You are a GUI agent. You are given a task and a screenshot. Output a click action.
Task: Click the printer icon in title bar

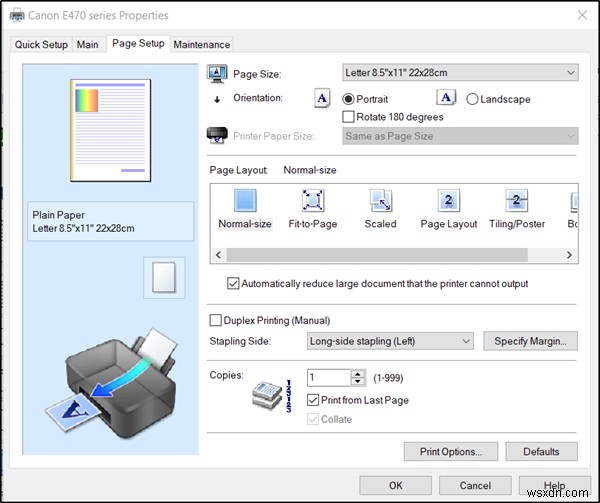coord(17,15)
